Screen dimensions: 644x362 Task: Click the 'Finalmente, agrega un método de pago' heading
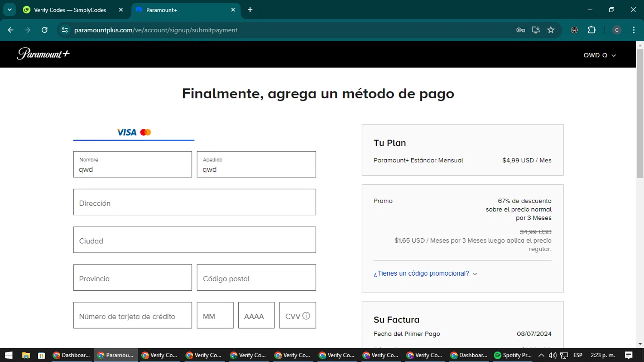point(318,94)
